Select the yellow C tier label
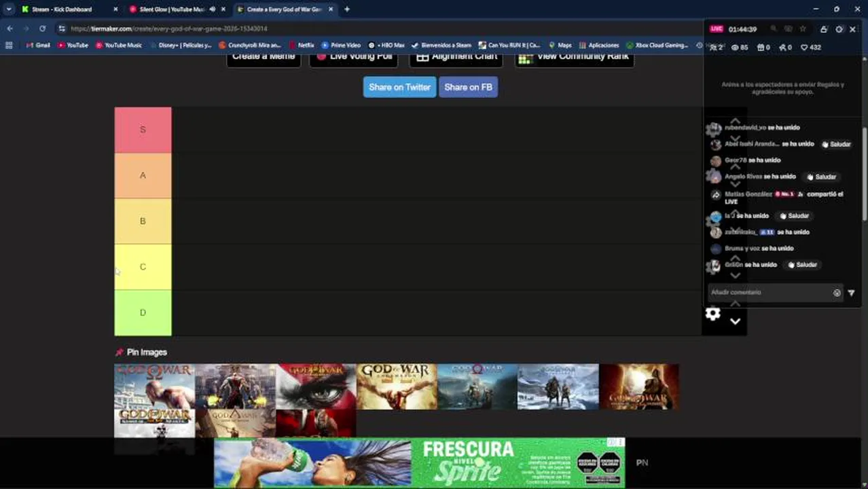The width and height of the screenshot is (868, 489). [x=143, y=267]
